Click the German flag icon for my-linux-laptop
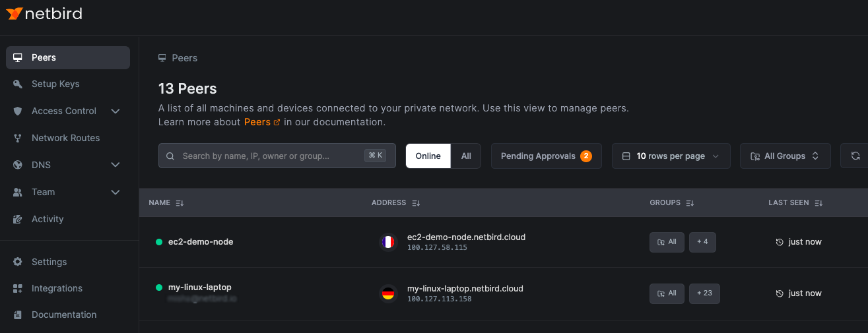 coord(388,293)
